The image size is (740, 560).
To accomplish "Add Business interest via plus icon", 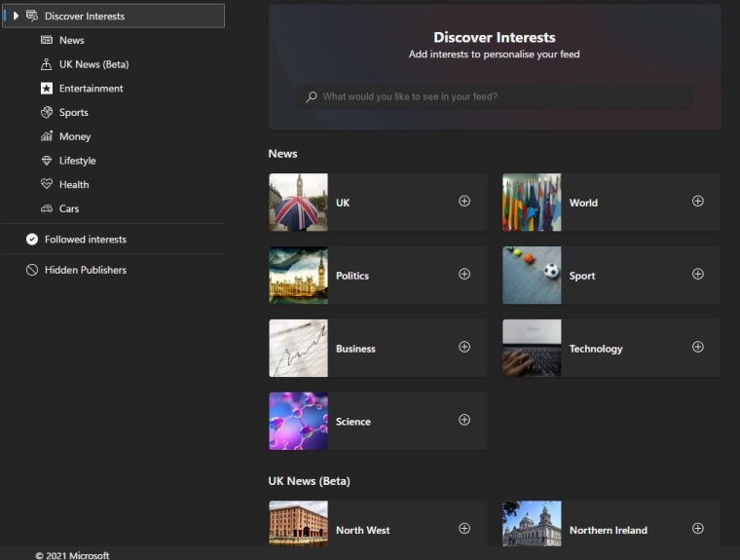I will [x=464, y=347].
